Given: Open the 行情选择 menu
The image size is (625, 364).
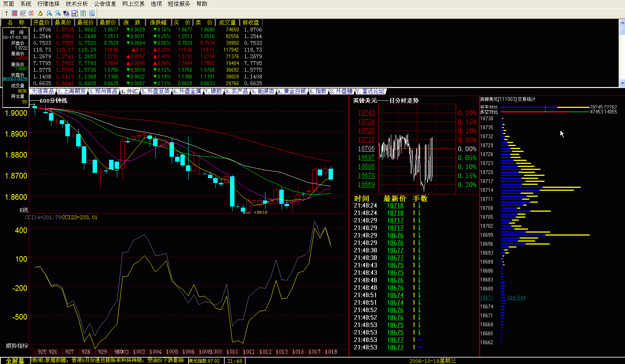Looking at the screenshot, I should pos(49,4).
